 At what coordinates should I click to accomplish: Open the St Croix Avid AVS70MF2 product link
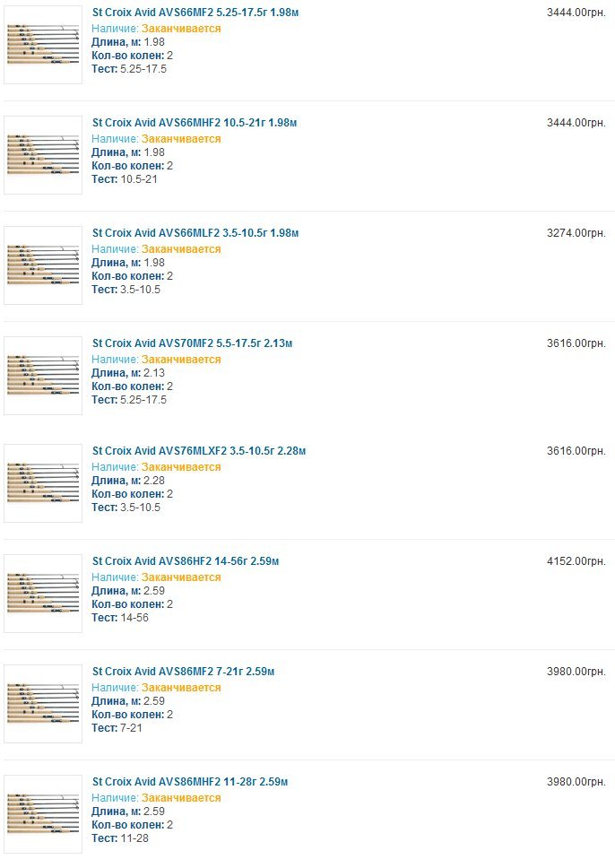pyautogui.click(x=192, y=343)
